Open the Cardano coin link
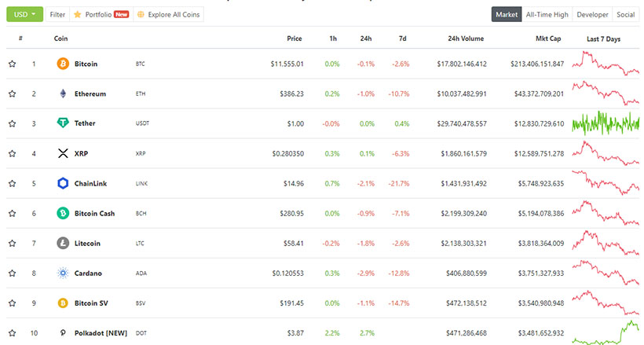Viewport: 644px width, 345px height. point(88,273)
